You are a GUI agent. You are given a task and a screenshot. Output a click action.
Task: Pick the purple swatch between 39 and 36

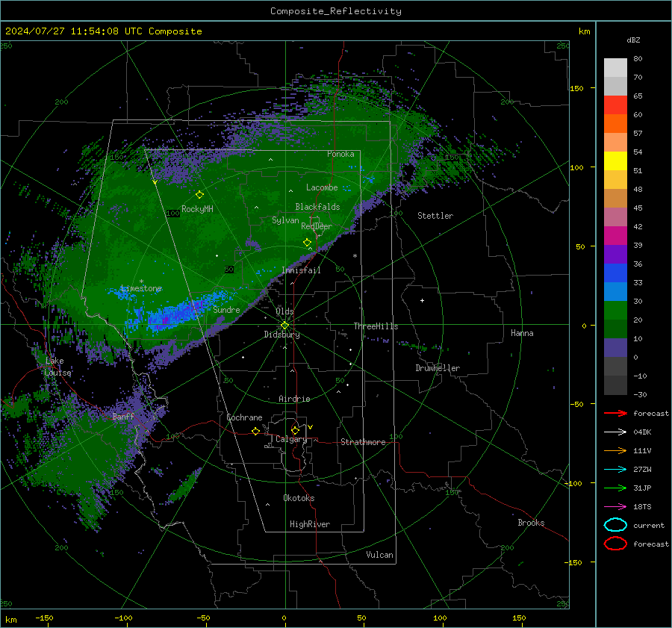(x=615, y=255)
